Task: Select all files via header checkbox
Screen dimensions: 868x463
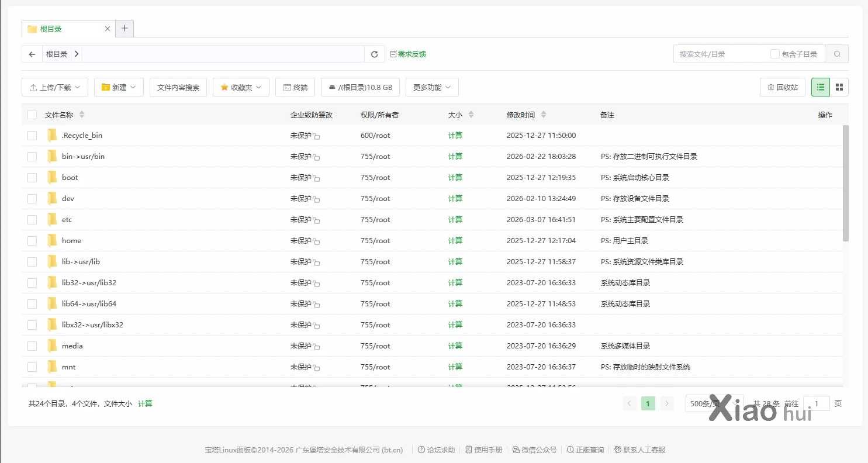Action: (x=32, y=115)
